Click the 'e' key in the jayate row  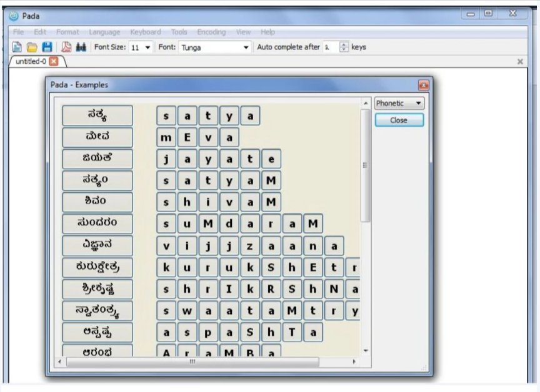pos(271,159)
